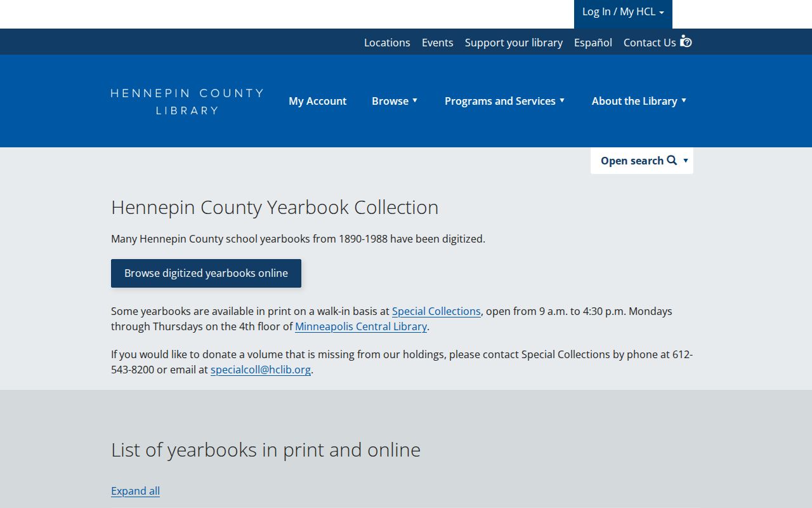Open My Account menu item
812x508 pixels.
[x=317, y=101]
